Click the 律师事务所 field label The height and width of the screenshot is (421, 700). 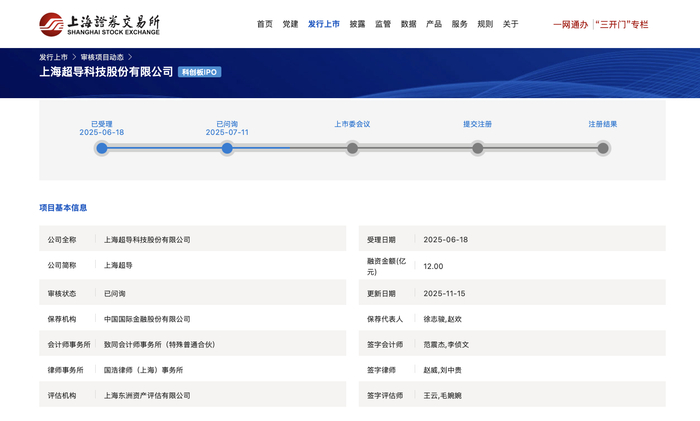click(66, 370)
